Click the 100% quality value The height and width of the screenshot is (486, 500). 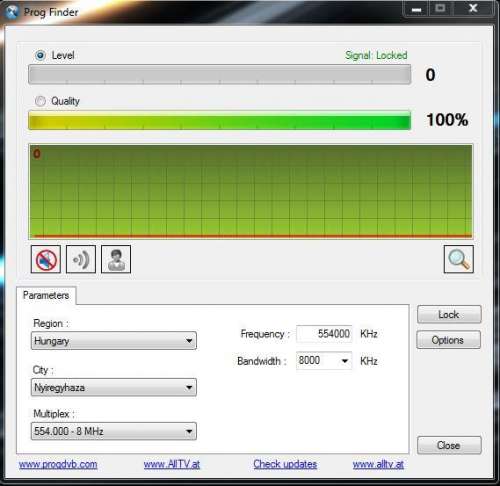pos(447,120)
